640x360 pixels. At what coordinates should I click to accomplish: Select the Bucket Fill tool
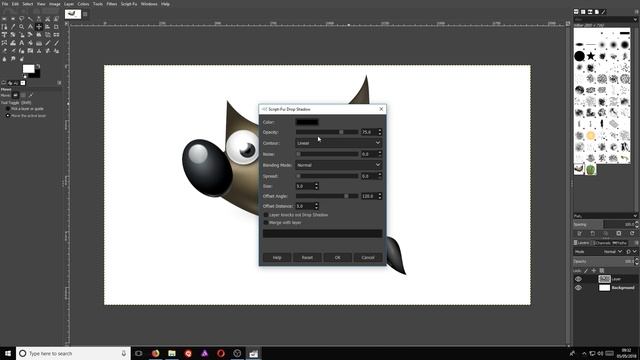coord(30,42)
